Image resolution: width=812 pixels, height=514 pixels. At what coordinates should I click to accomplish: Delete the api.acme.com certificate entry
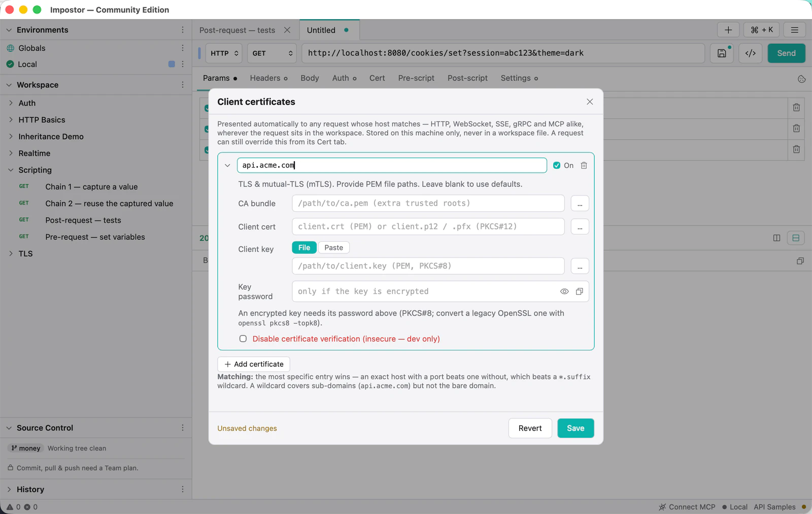[x=584, y=166]
